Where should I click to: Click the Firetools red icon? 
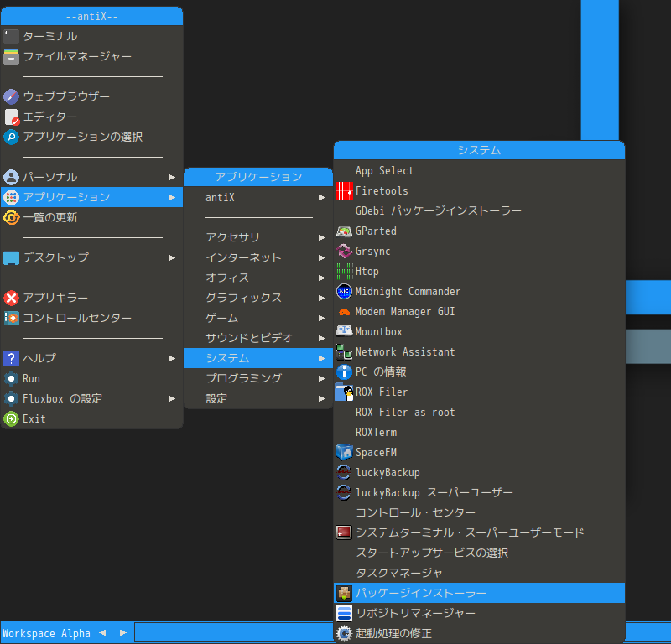pos(344,191)
